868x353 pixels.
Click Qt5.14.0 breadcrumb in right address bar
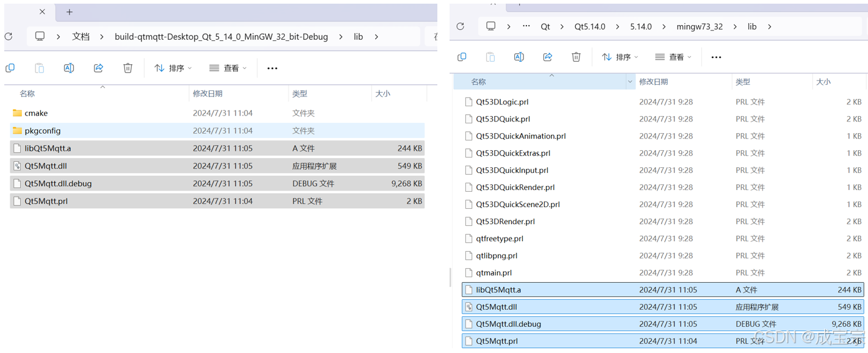coord(590,26)
